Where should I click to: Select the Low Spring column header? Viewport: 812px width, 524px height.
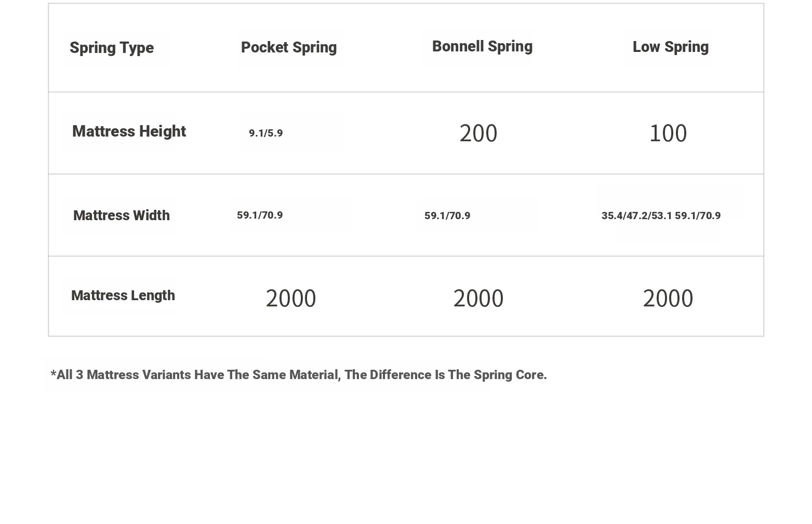click(671, 47)
